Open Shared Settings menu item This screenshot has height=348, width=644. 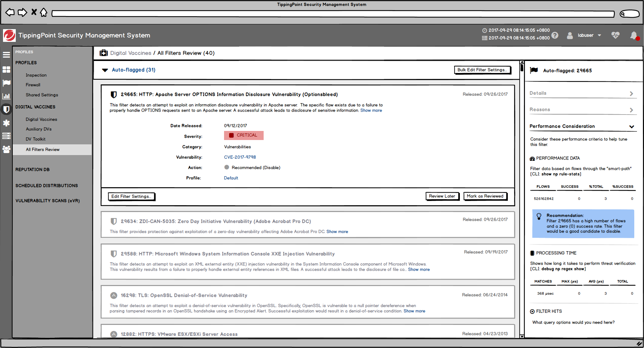[42, 95]
